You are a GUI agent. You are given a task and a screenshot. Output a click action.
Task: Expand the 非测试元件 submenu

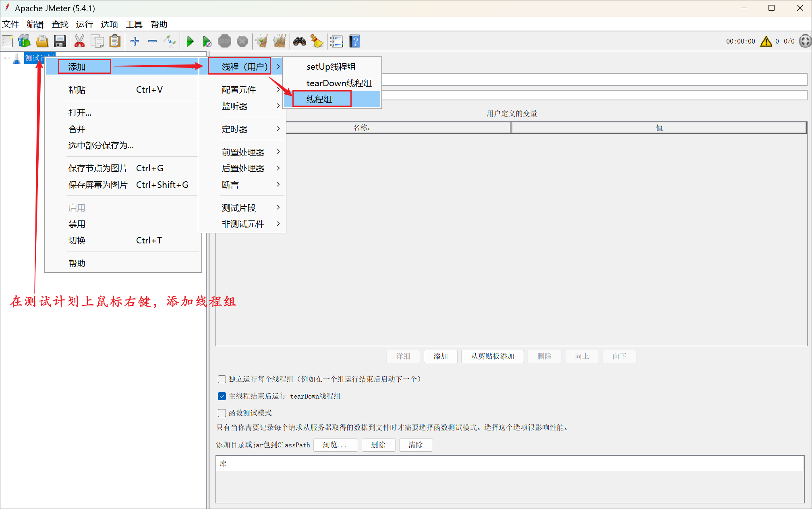(242, 224)
